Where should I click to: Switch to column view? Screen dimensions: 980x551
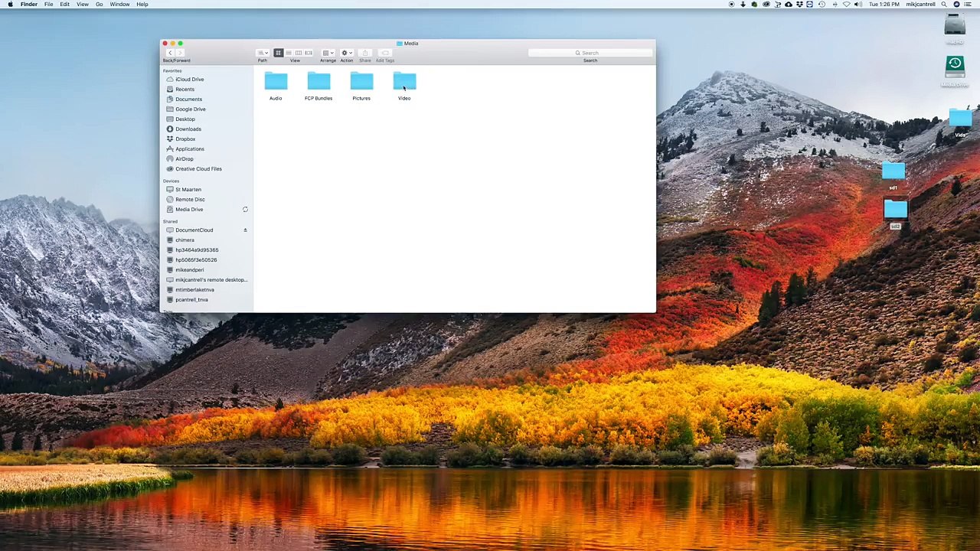[299, 53]
